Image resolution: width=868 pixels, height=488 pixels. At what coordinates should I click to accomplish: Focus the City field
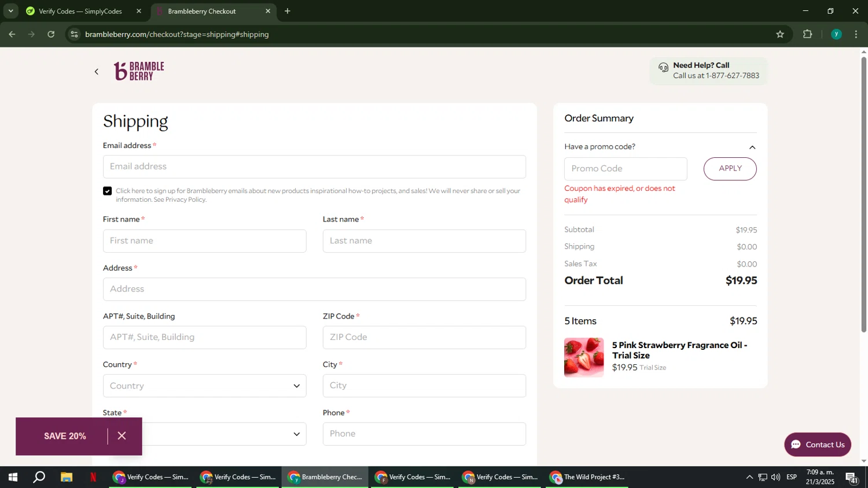click(x=424, y=386)
